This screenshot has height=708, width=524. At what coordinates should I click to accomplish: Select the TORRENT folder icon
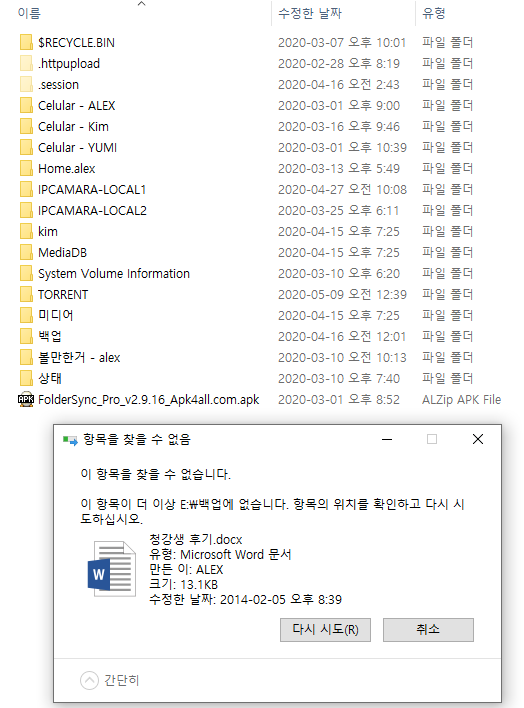(x=26, y=294)
